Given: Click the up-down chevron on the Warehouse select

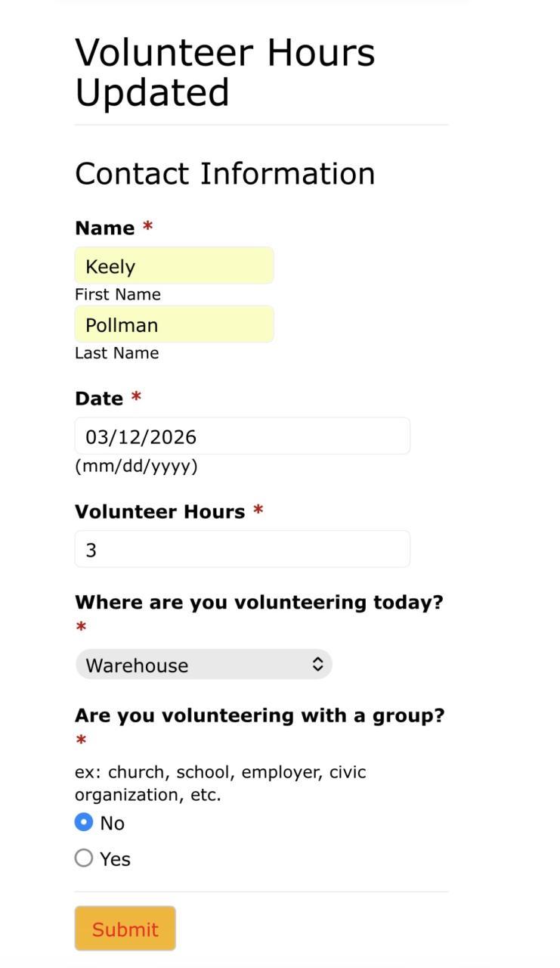Looking at the screenshot, I should point(318,665).
